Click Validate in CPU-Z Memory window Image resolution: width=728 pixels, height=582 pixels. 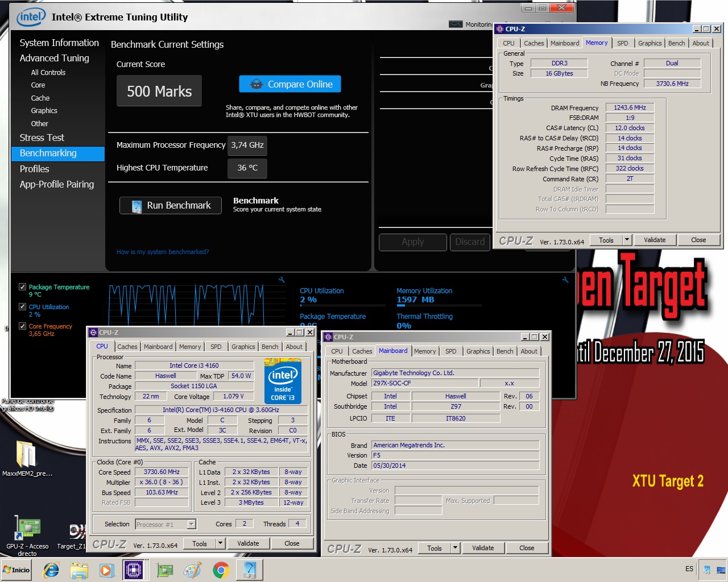pyautogui.click(x=655, y=240)
